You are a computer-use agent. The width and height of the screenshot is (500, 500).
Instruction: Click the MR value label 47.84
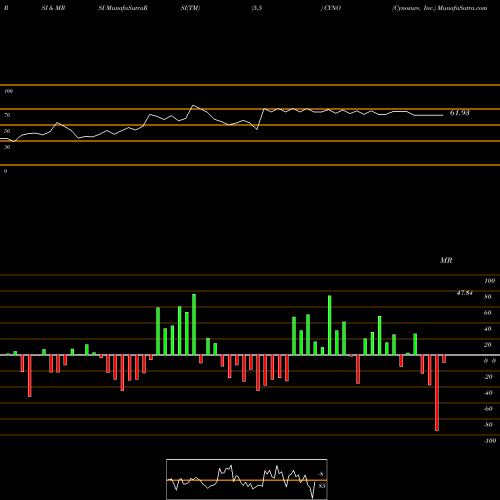(464, 293)
